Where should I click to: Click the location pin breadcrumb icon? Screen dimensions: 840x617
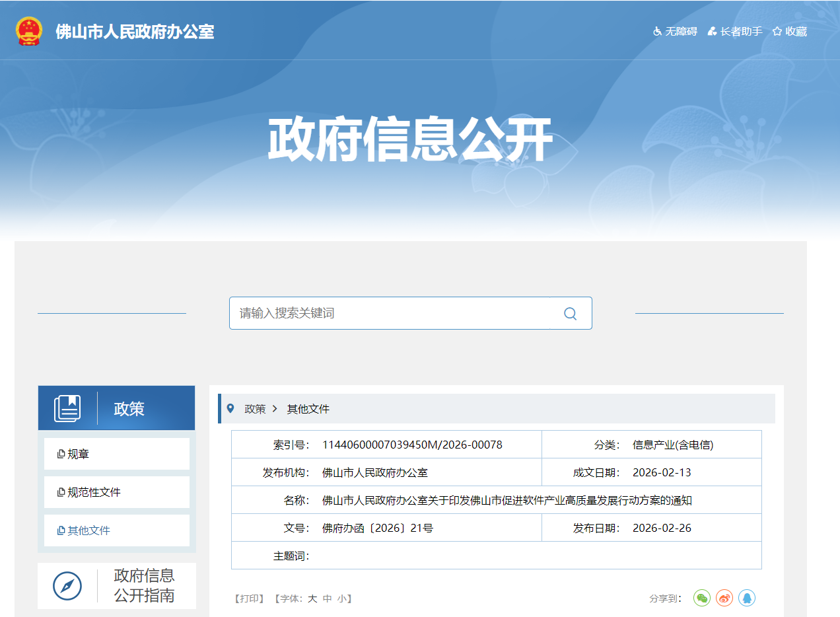pyautogui.click(x=230, y=408)
